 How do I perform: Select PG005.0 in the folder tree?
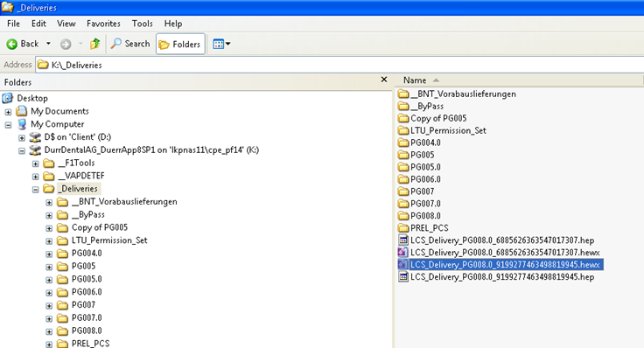(87, 279)
